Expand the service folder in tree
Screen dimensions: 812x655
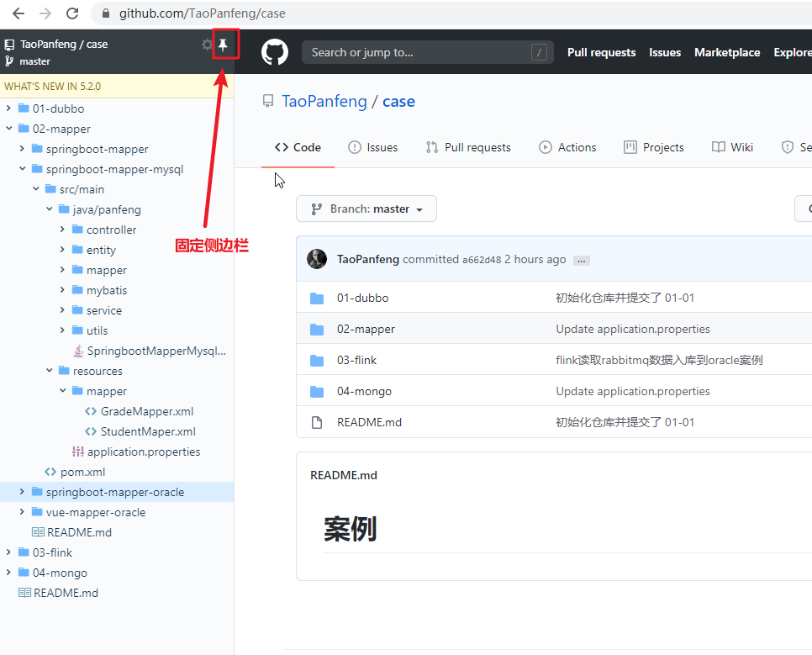pyautogui.click(x=62, y=310)
